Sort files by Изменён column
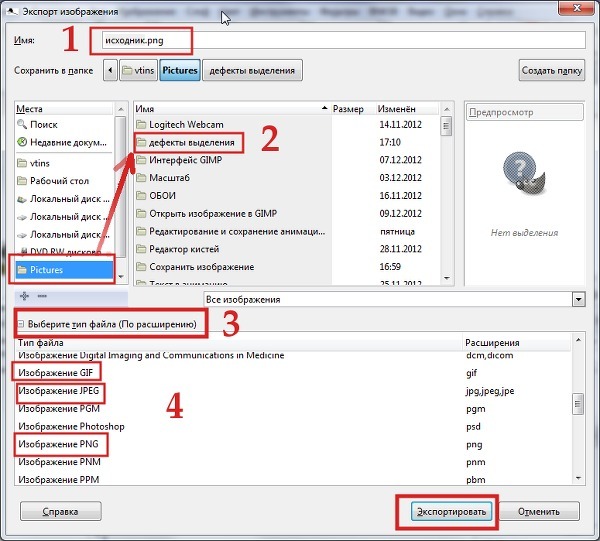Screen dimensions: 600x541 point(407,109)
